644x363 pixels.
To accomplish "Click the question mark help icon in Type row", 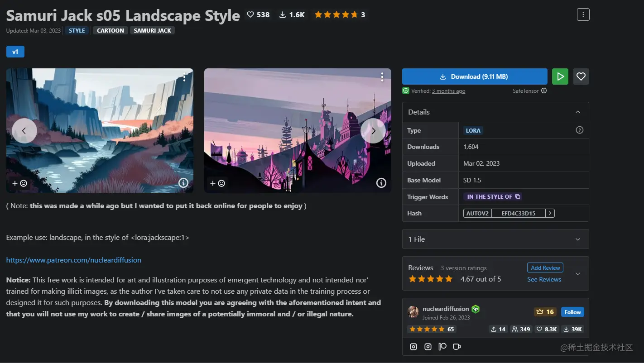I will click(x=579, y=130).
